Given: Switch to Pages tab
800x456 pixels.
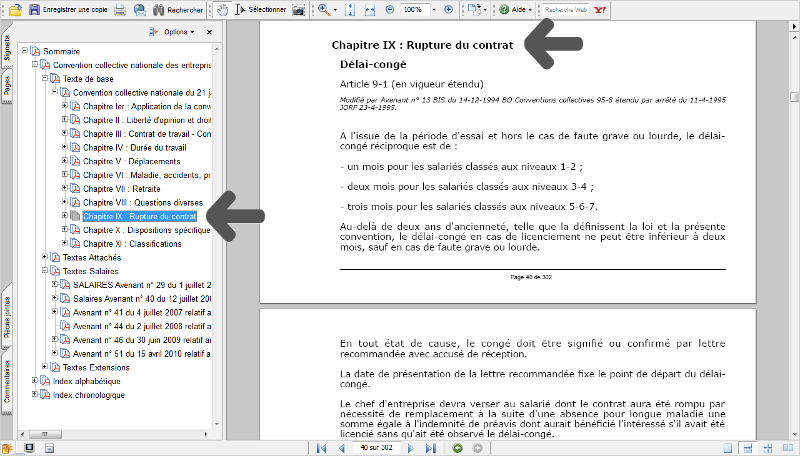Looking at the screenshot, I should tap(7, 86).
